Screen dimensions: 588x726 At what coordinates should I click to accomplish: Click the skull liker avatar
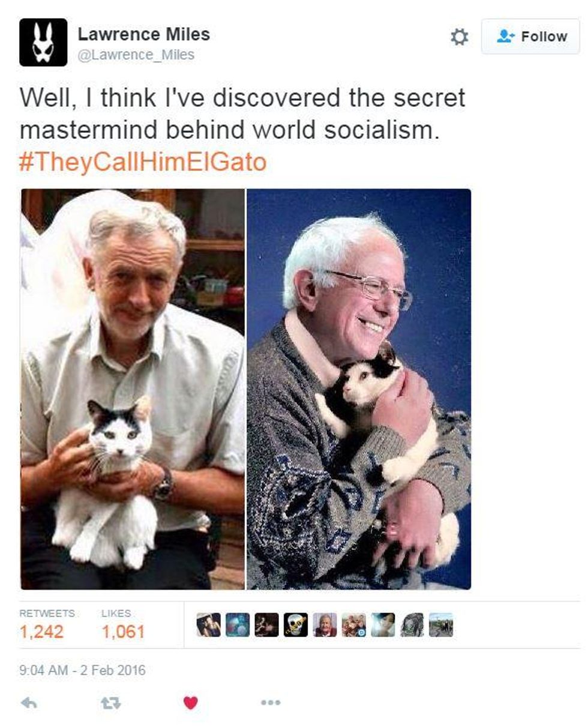(296, 625)
